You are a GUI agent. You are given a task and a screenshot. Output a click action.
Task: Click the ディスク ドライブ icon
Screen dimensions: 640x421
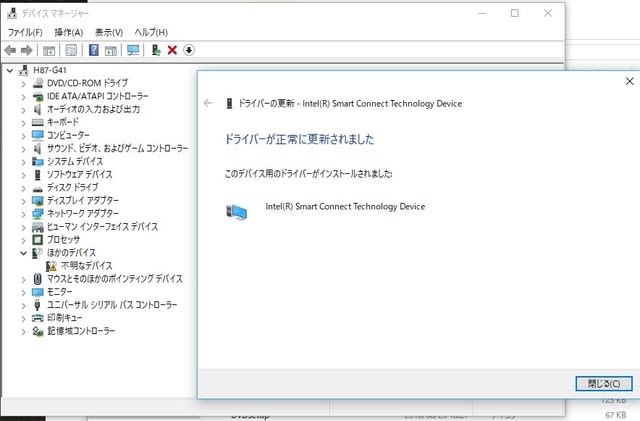coord(38,188)
